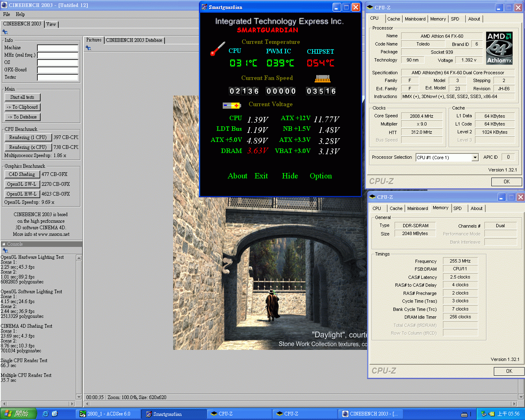Run the OpenGL HW-L benchmark
525x420 pixels.
point(22,194)
